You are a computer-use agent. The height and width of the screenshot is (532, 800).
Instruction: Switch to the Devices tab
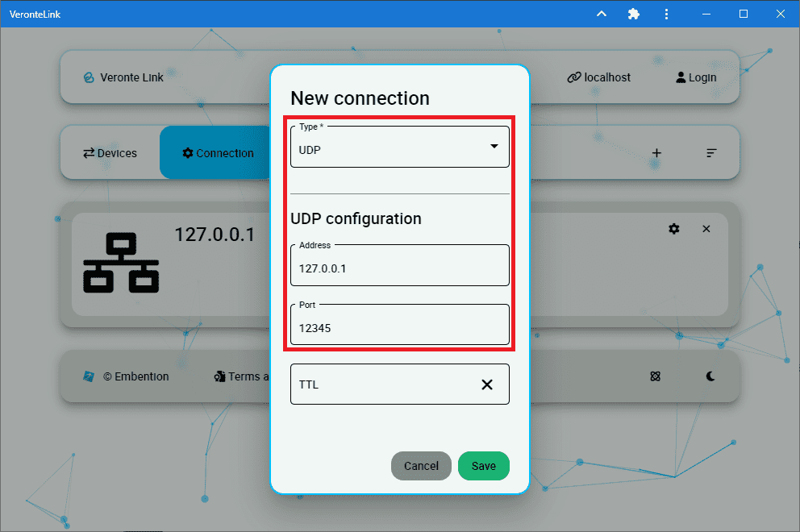tap(110, 153)
